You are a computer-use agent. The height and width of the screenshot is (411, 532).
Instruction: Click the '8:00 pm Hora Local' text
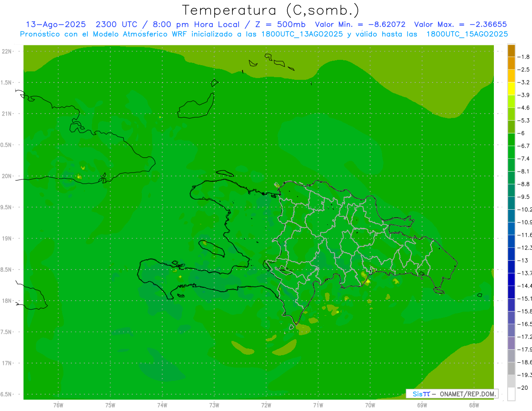click(x=196, y=24)
